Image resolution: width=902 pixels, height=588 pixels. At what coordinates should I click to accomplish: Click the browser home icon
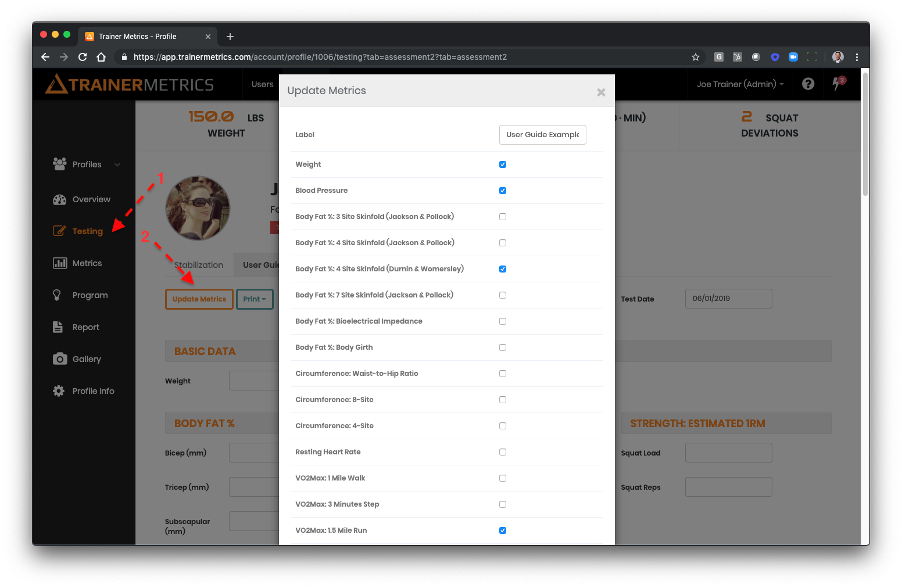pyautogui.click(x=101, y=57)
